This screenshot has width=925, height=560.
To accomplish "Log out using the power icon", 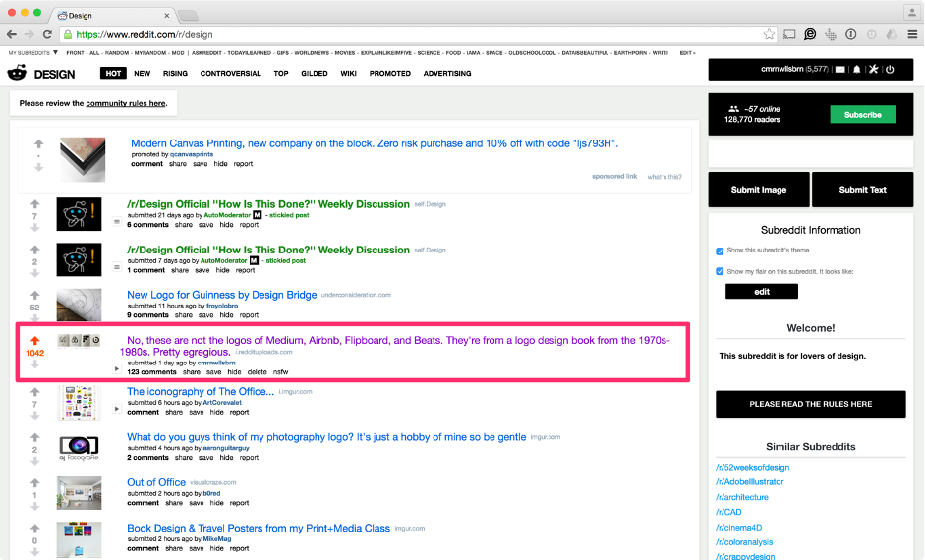I will click(x=890, y=70).
